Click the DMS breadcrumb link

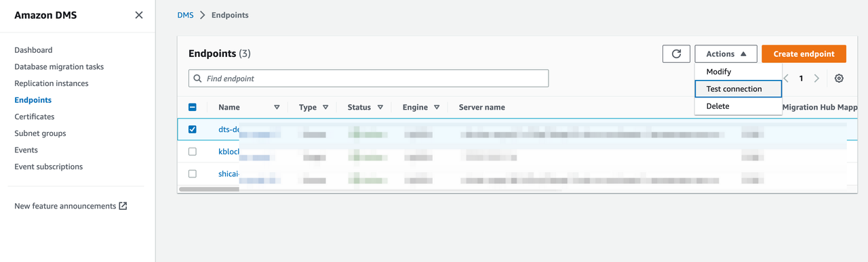tap(185, 15)
